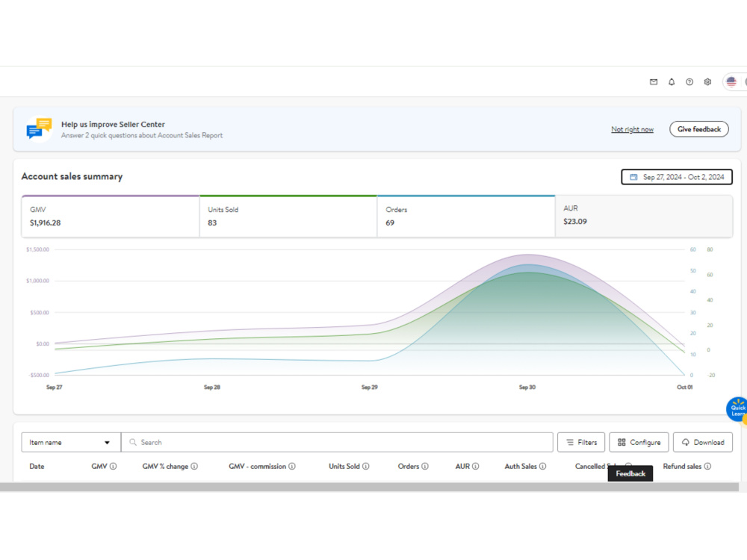The image size is (747, 560).
Task: Click info icon next to Refund sales
Action: [x=707, y=466]
